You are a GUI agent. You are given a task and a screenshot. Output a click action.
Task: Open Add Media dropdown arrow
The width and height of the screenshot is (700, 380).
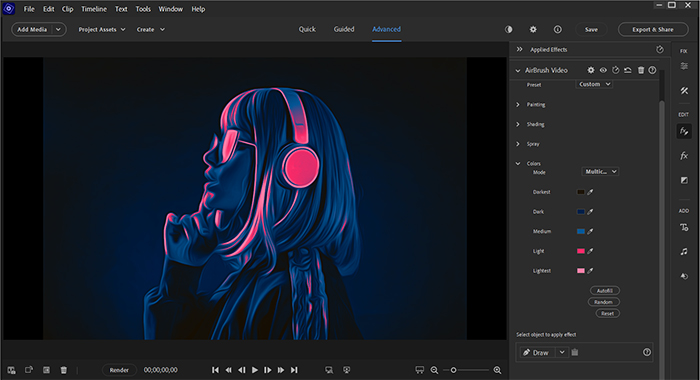pyautogui.click(x=58, y=29)
